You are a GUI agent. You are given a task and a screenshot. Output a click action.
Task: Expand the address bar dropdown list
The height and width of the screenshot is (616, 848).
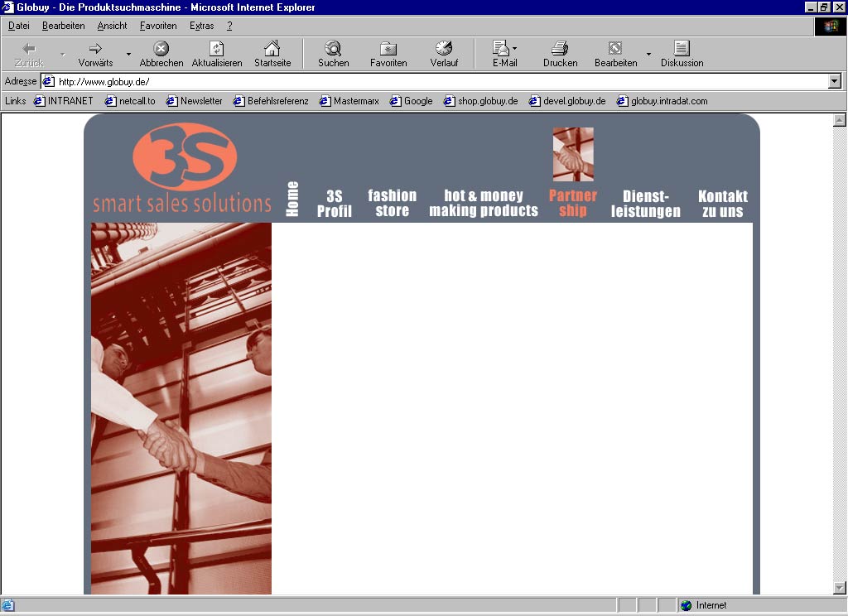835,82
